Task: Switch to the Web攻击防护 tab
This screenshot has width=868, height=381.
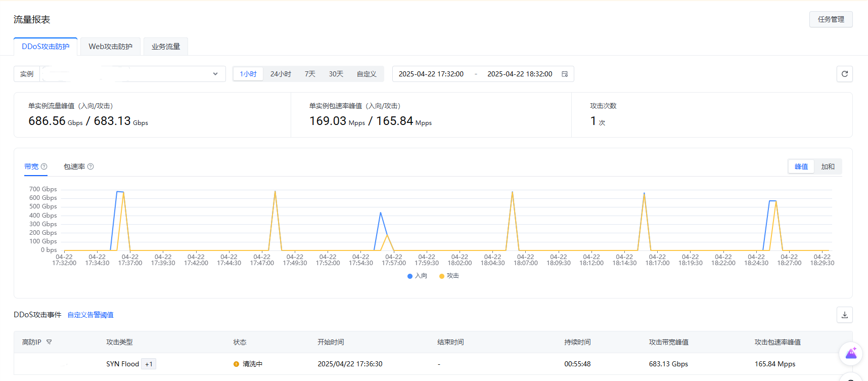Action: click(x=110, y=47)
